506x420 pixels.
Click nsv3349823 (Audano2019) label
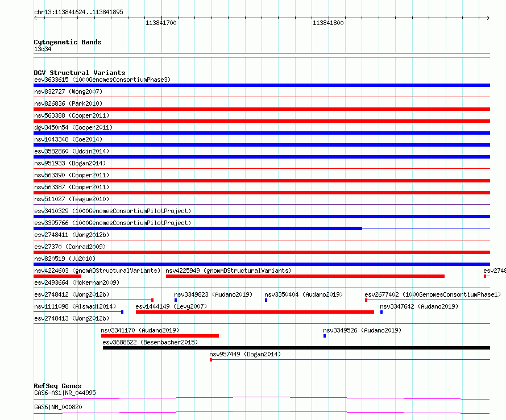213,294
